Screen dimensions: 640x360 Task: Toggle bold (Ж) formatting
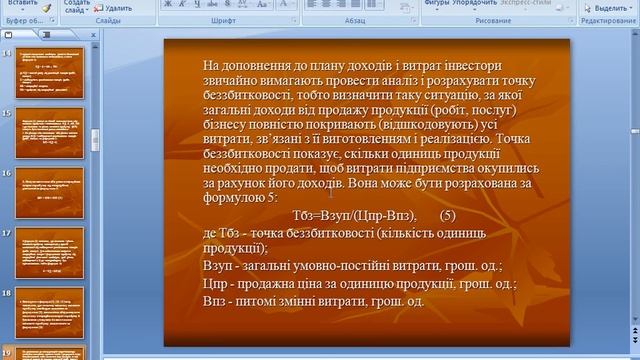(168, 4)
